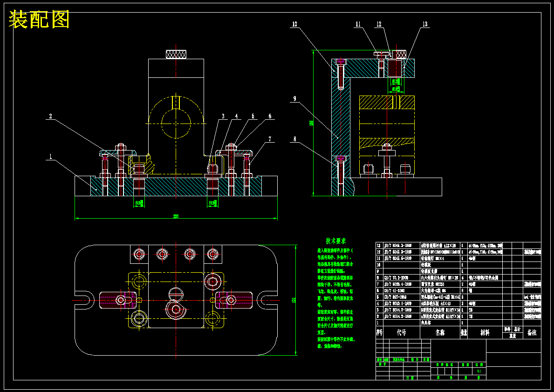Click leader callout number 2 on front view

pyautogui.click(x=50, y=116)
